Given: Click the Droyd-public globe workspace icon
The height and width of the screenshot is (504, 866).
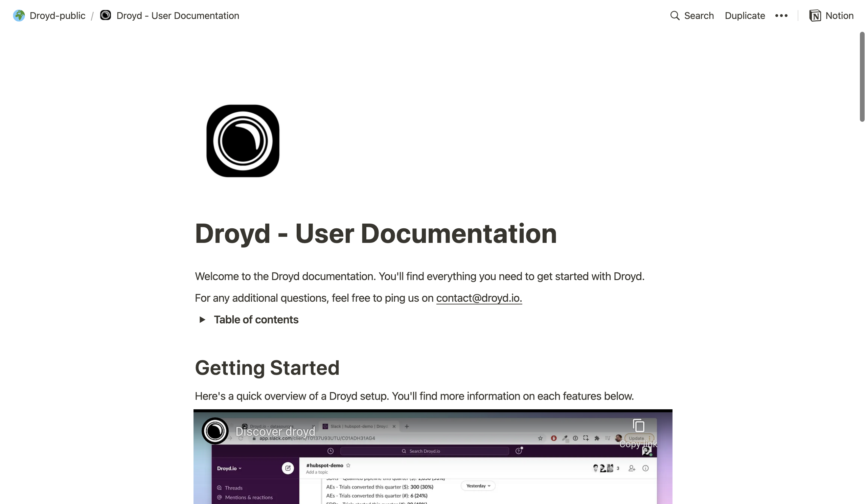Looking at the screenshot, I should [x=19, y=16].
